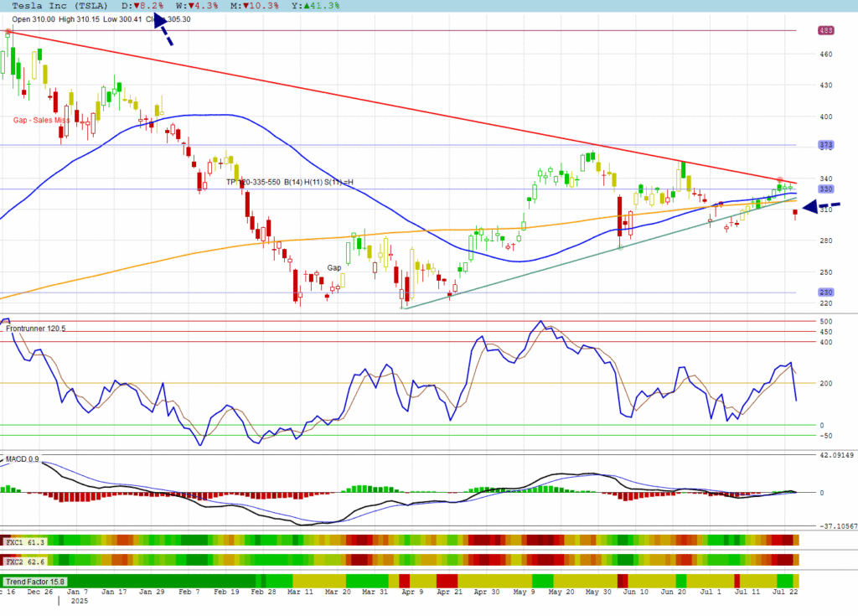Click the 220 price axis label
This screenshot has height=616, width=858.
point(825,303)
